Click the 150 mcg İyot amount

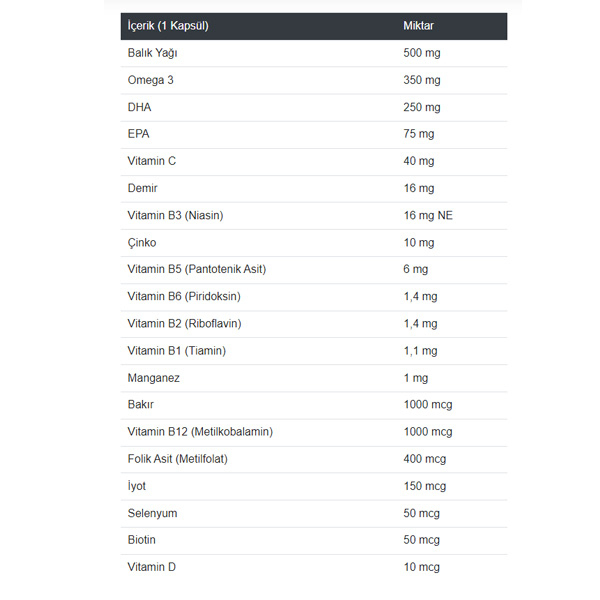(x=425, y=486)
